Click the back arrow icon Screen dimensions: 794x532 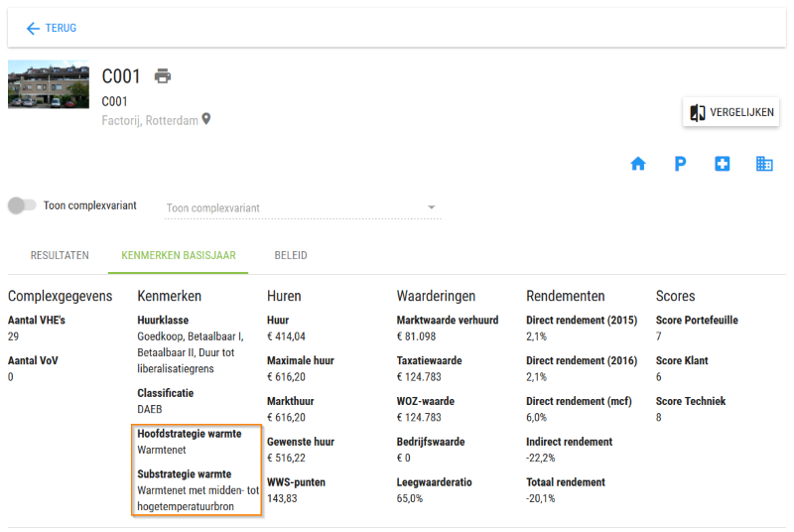(x=33, y=29)
